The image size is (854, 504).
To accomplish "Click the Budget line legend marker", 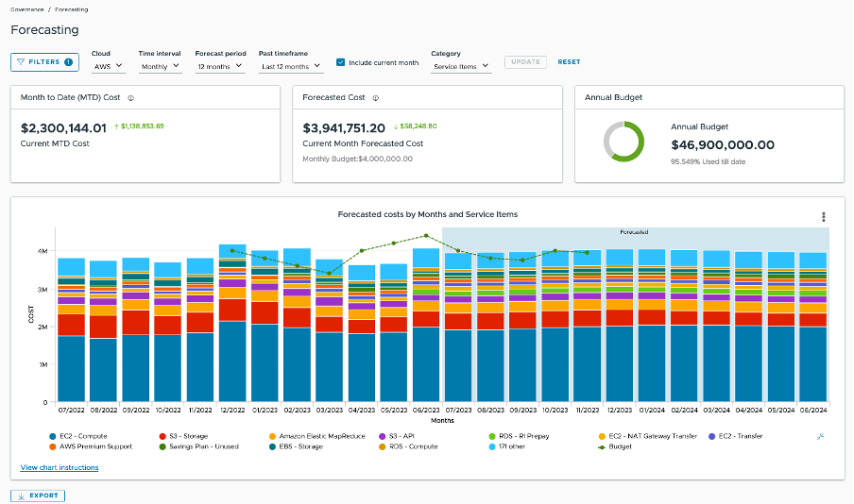I will (603, 446).
